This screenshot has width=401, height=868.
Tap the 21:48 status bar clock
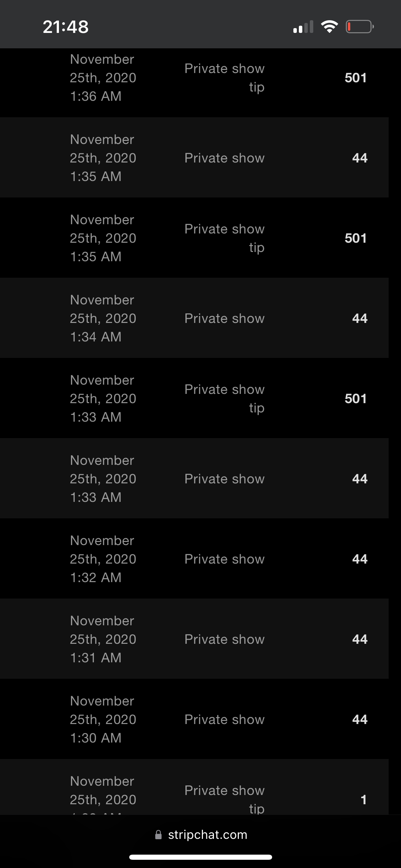66,27
